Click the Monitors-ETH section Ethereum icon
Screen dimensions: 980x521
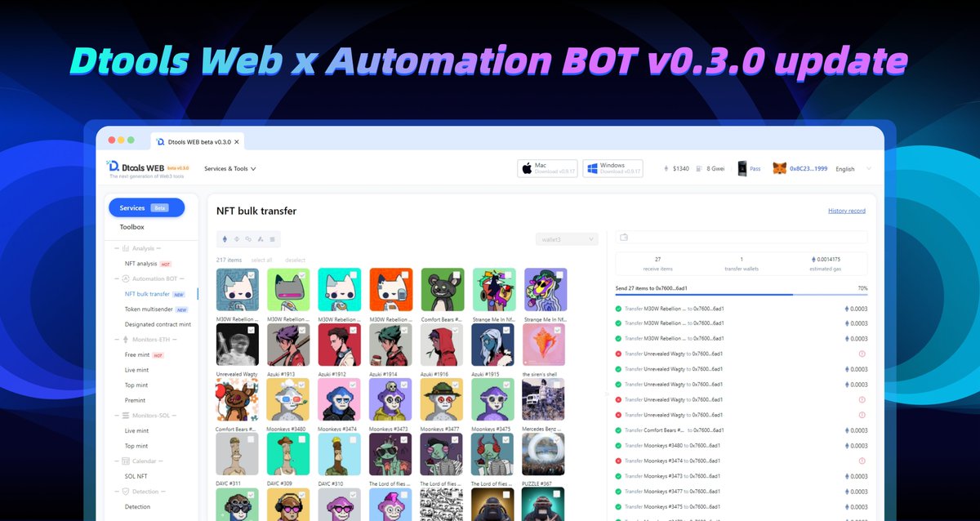126,339
